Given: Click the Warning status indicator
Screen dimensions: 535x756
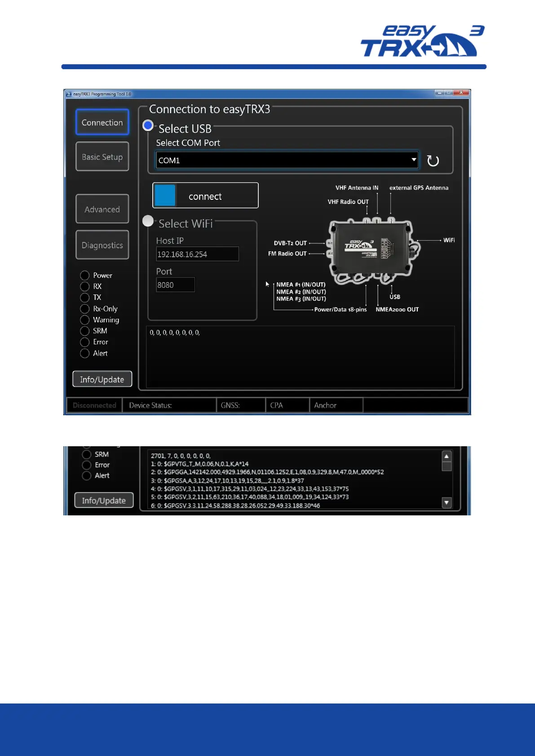Looking at the screenshot, I should (x=84, y=320).
